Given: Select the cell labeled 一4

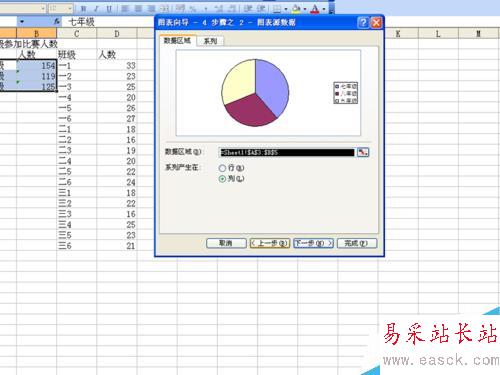Looking at the screenshot, I should coord(77,97).
